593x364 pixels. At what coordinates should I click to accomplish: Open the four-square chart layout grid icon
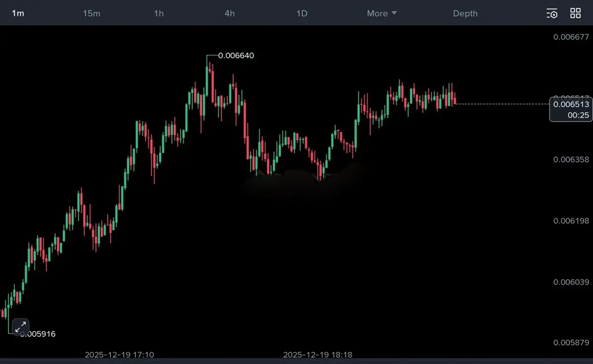point(576,13)
